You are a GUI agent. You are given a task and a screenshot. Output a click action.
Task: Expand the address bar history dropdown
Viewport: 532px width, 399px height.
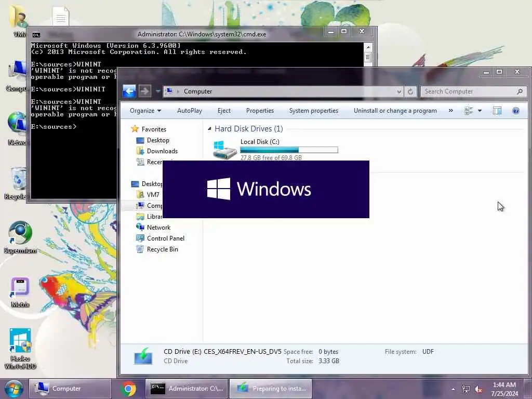point(399,91)
